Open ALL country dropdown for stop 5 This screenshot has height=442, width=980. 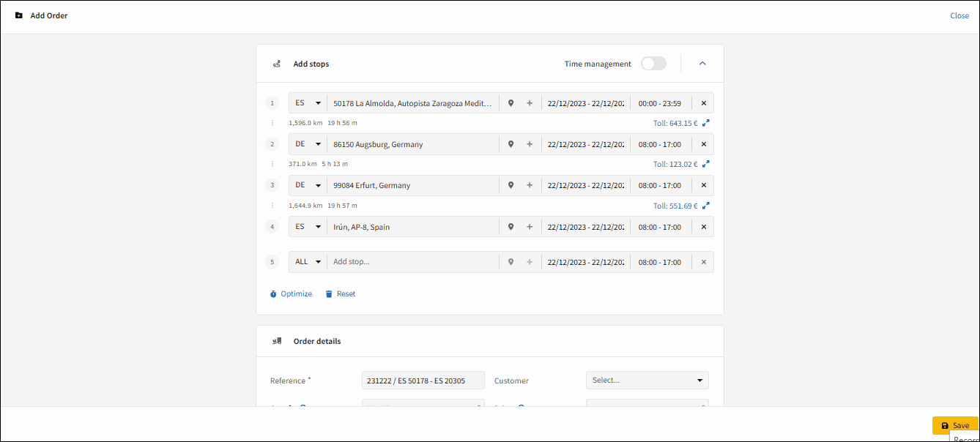click(x=308, y=261)
